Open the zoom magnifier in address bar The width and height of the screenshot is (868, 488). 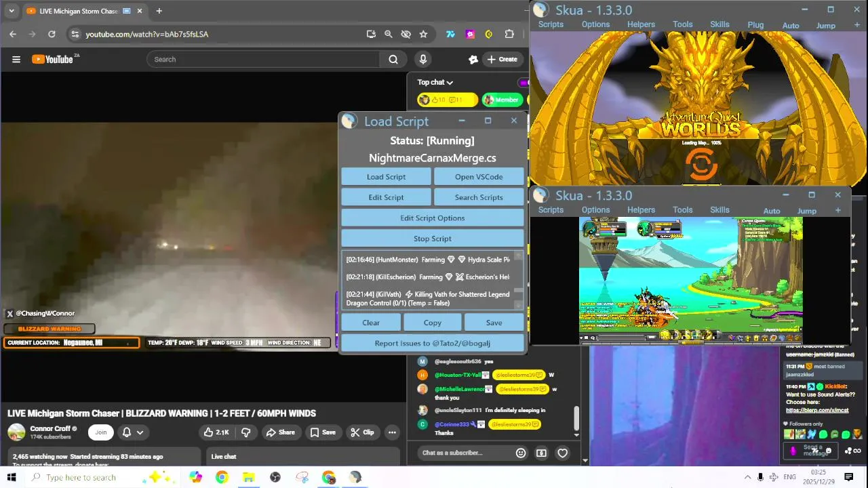click(389, 34)
